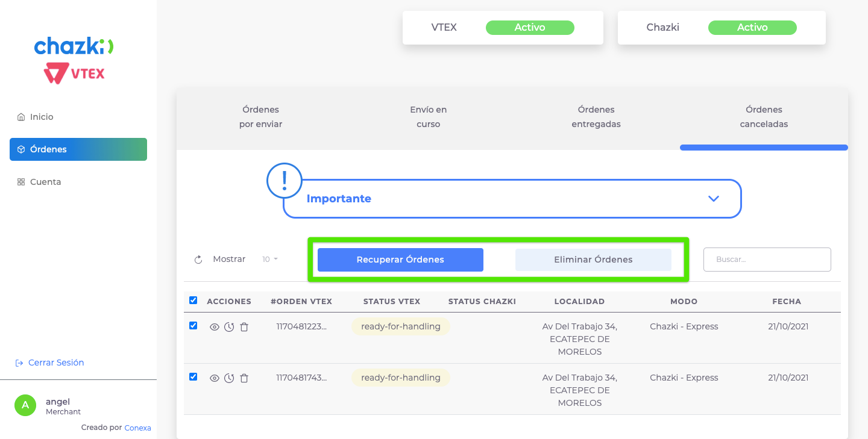Select the Órdenes canceladas tab

(764, 117)
